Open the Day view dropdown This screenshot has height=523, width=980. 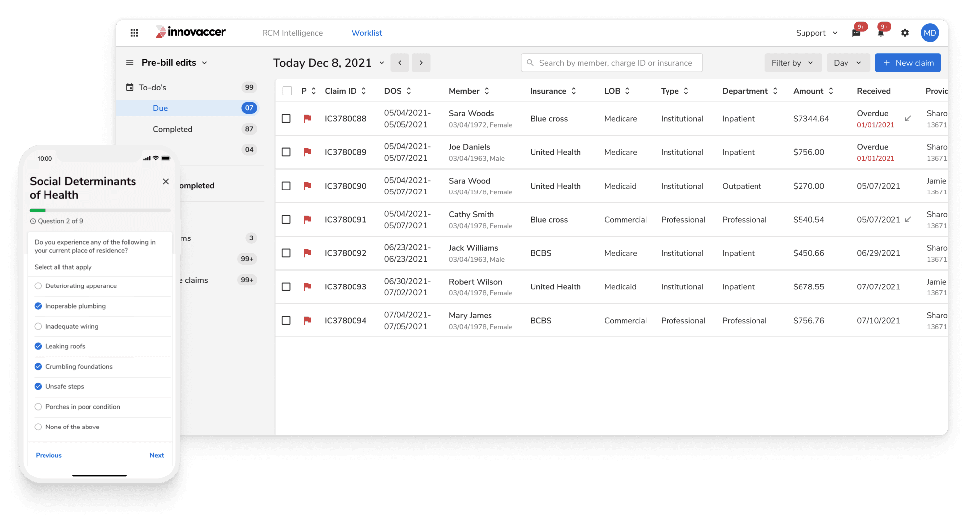(x=848, y=63)
